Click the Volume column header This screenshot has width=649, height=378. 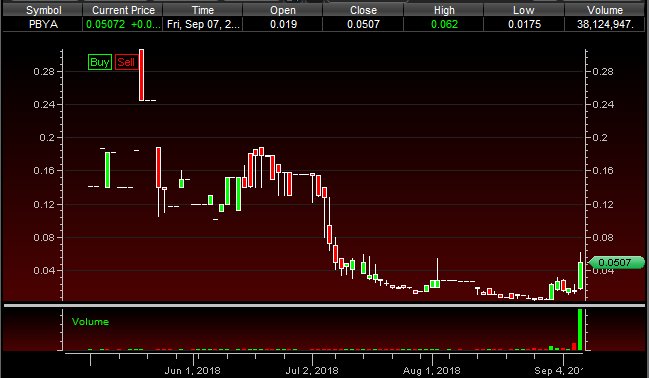(605, 10)
